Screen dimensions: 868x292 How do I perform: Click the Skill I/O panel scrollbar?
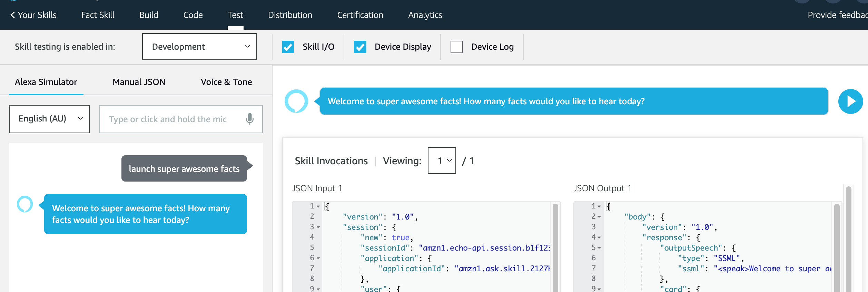pos(849,239)
